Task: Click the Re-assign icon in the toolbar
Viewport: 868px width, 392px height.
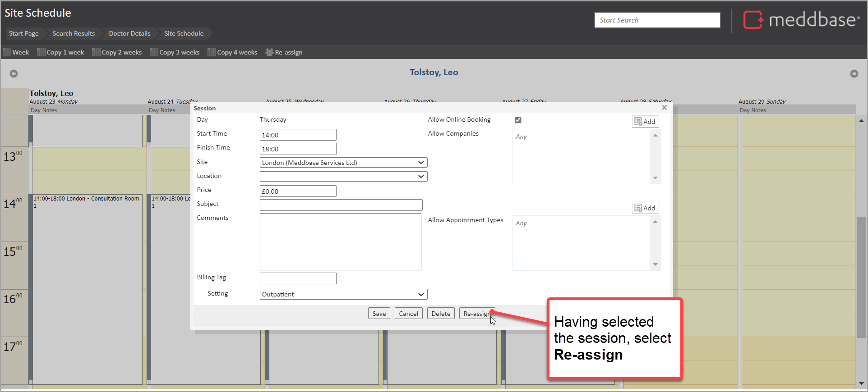Action: point(269,52)
